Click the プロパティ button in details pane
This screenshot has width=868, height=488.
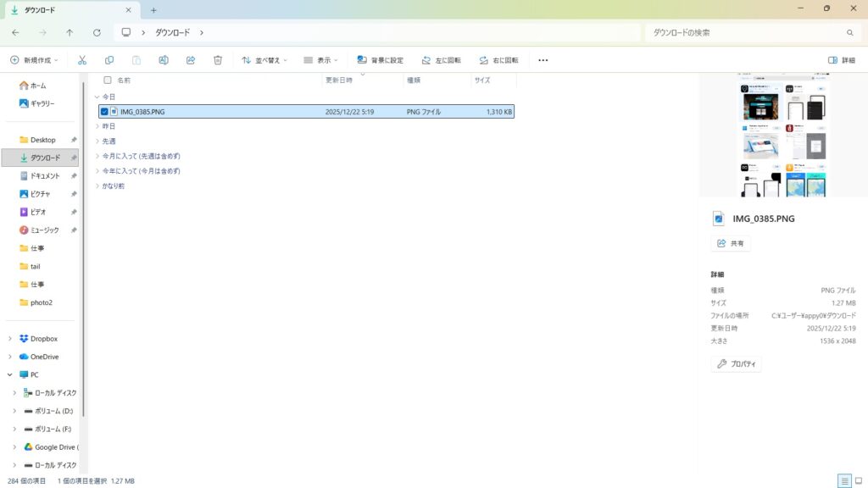[737, 364]
